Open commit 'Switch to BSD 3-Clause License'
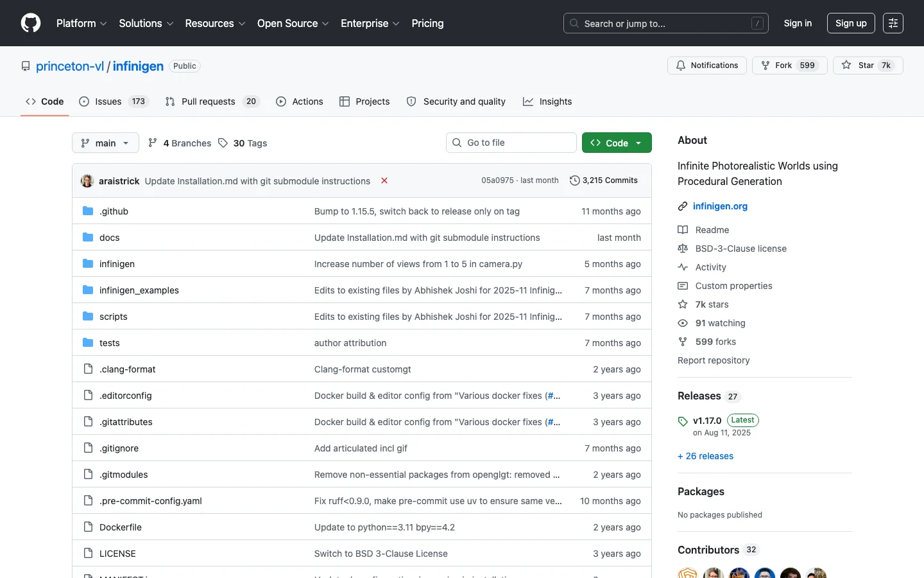 click(381, 554)
